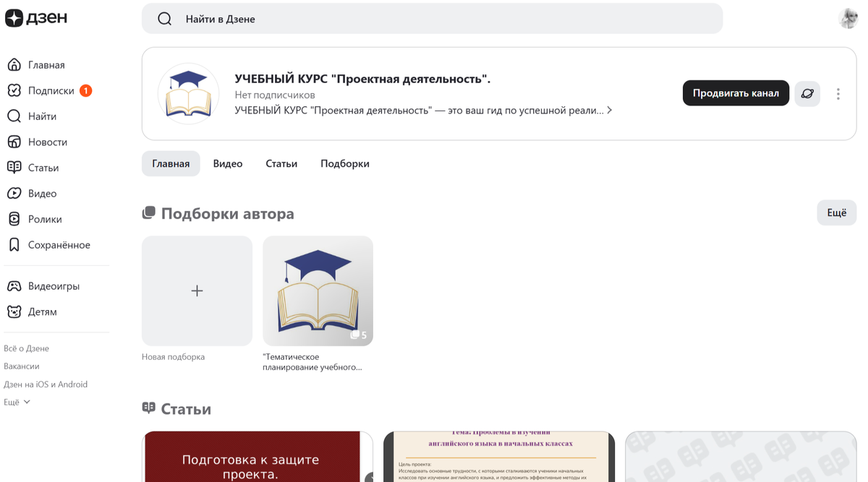Screen dimensions: 868x482
Task: Click the Нет подписчиков text
Action: [x=275, y=95]
